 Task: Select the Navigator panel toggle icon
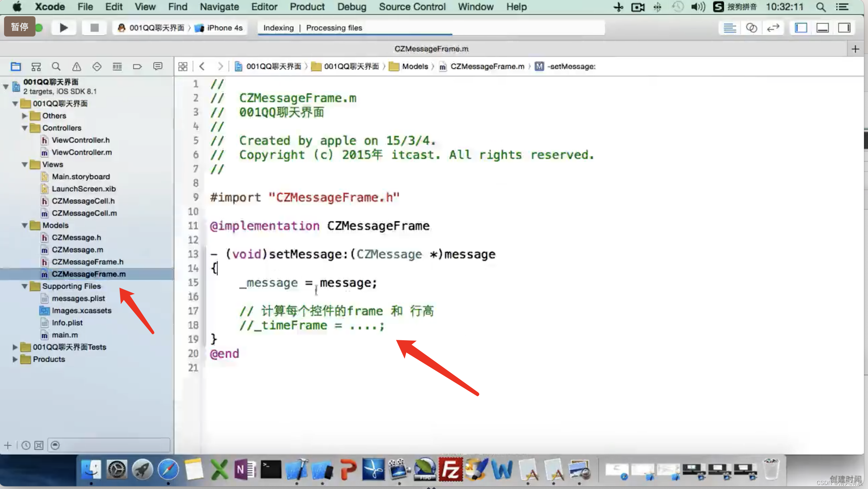click(x=801, y=28)
